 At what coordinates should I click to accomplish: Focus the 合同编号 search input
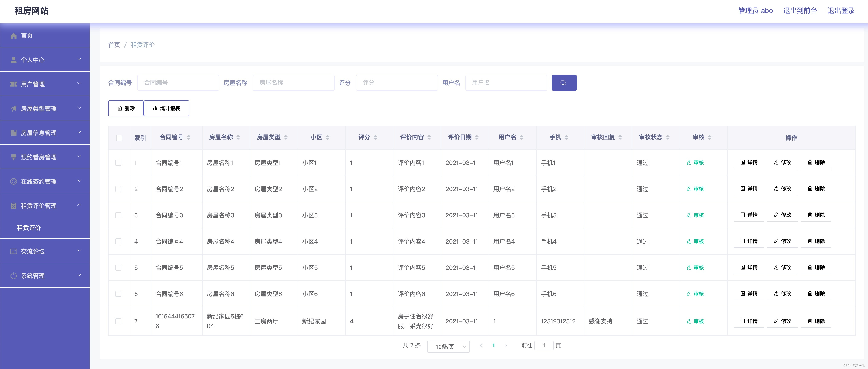pyautogui.click(x=178, y=83)
